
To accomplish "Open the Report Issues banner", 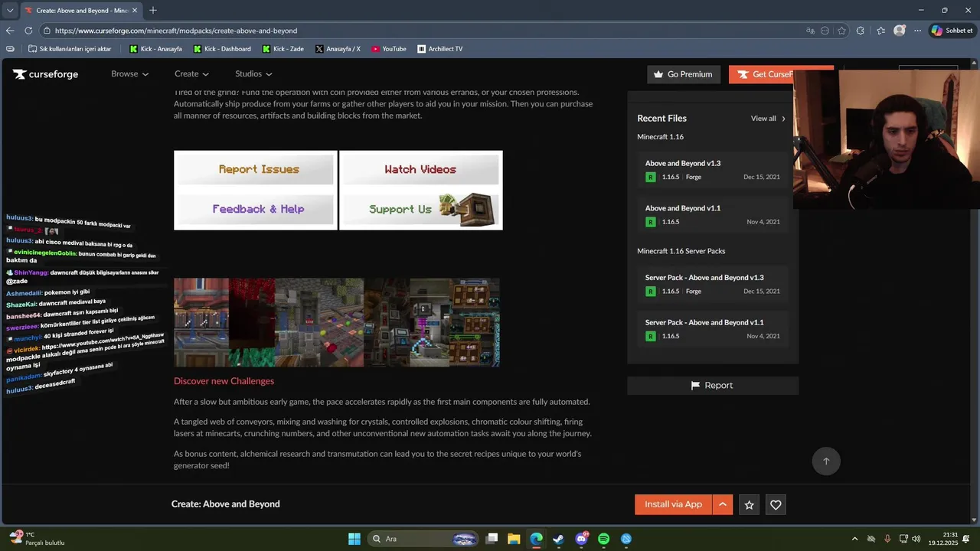I will pos(256,169).
